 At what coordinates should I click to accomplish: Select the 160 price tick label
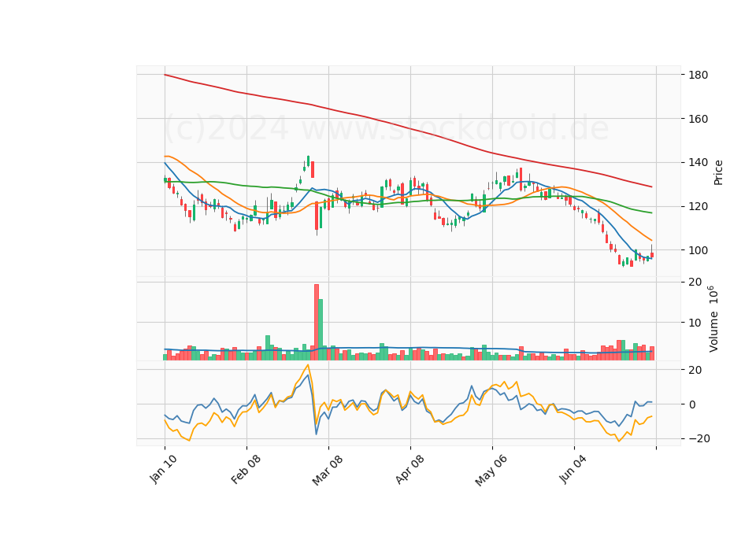click(699, 119)
